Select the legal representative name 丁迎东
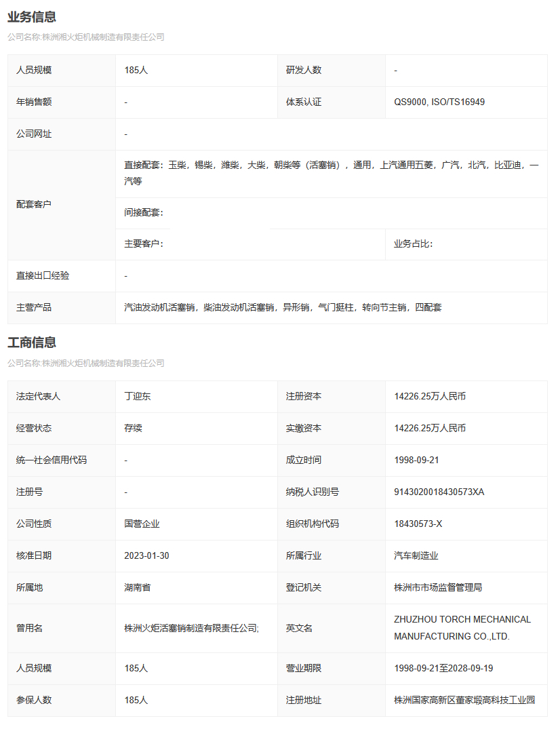 point(138,397)
